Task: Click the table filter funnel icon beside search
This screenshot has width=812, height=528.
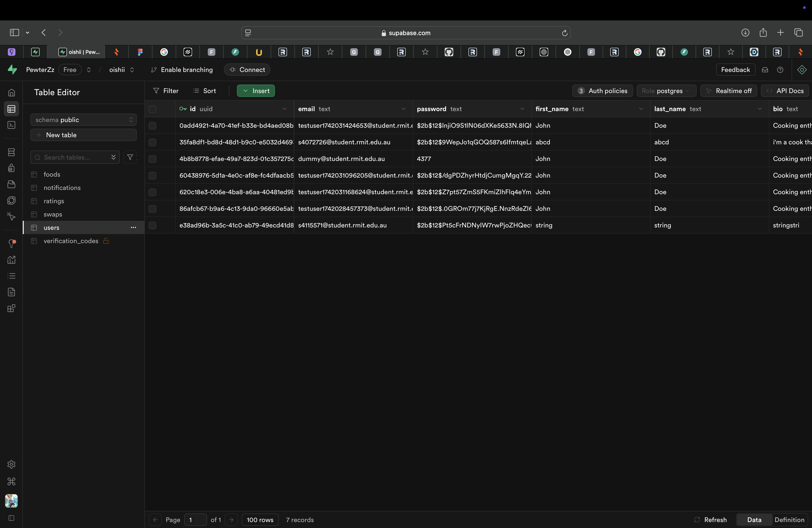Action: 130,157
